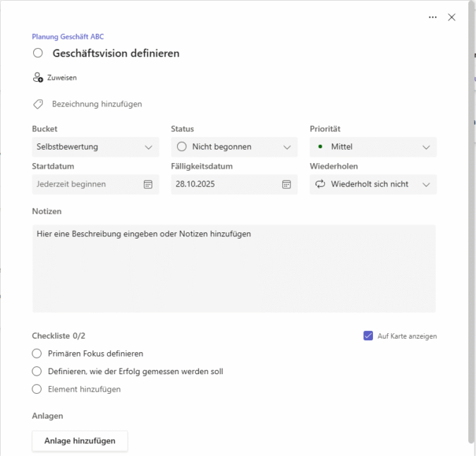Click the repeat arrows icon in Wiederholen
476x456 pixels.
pyautogui.click(x=320, y=184)
